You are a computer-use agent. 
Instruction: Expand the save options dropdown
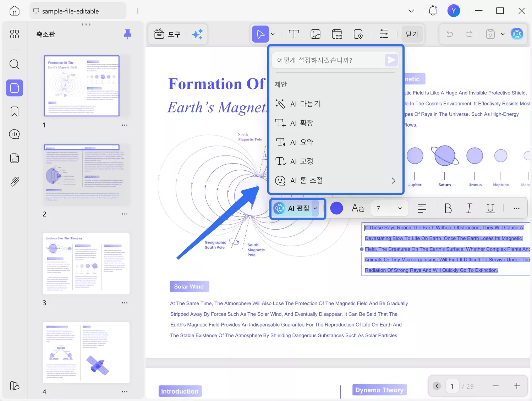(x=503, y=34)
